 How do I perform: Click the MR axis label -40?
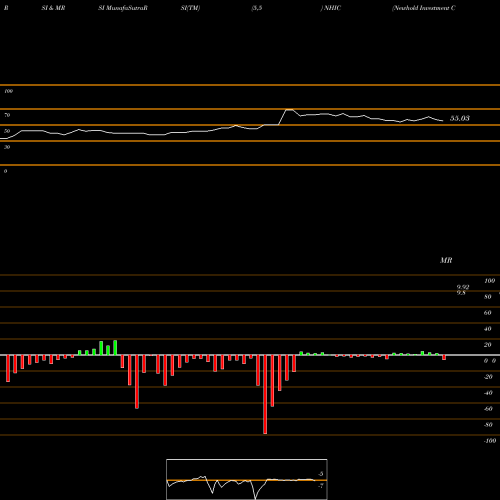[488, 393]
